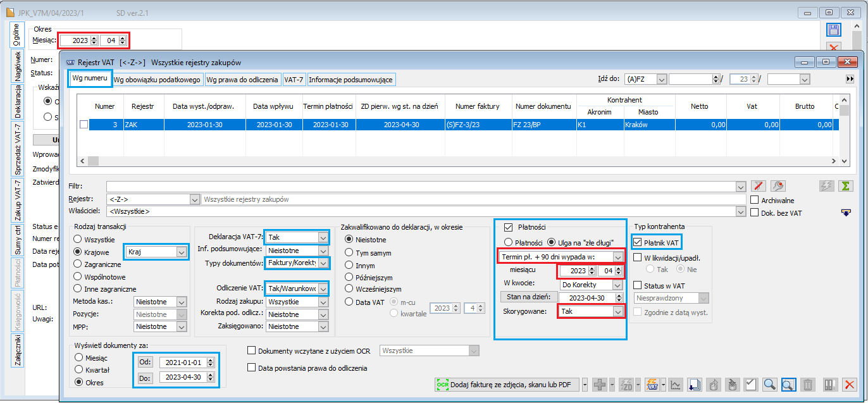The width and height of the screenshot is (868, 403).
Task: Switch to Wg obowiązku podatkowego tab
Action: (x=158, y=80)
